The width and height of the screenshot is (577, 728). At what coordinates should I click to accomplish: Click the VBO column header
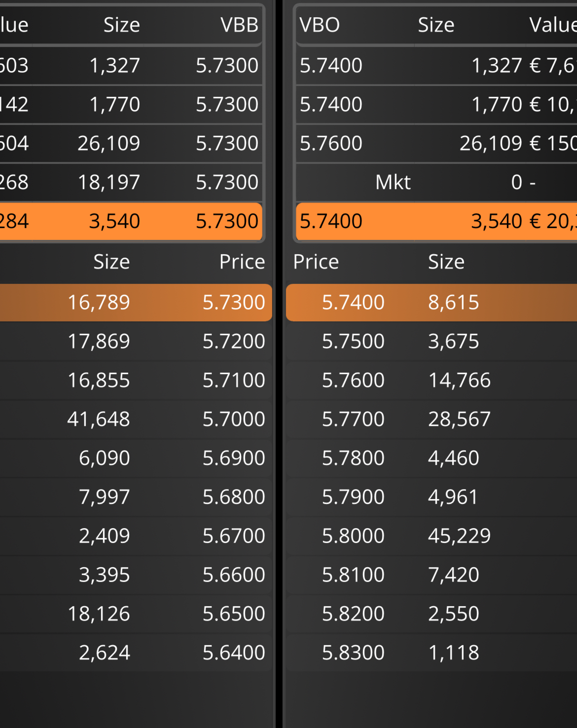[x=320, y=25]
